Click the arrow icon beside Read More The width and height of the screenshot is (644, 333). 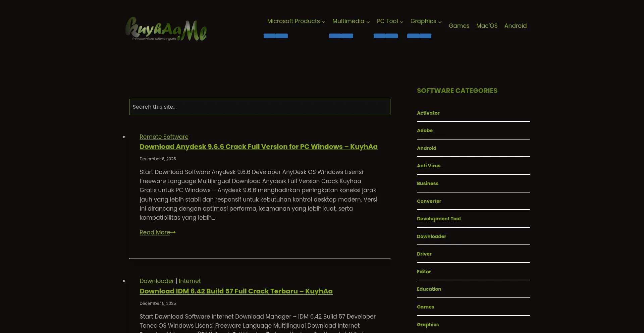173,232
